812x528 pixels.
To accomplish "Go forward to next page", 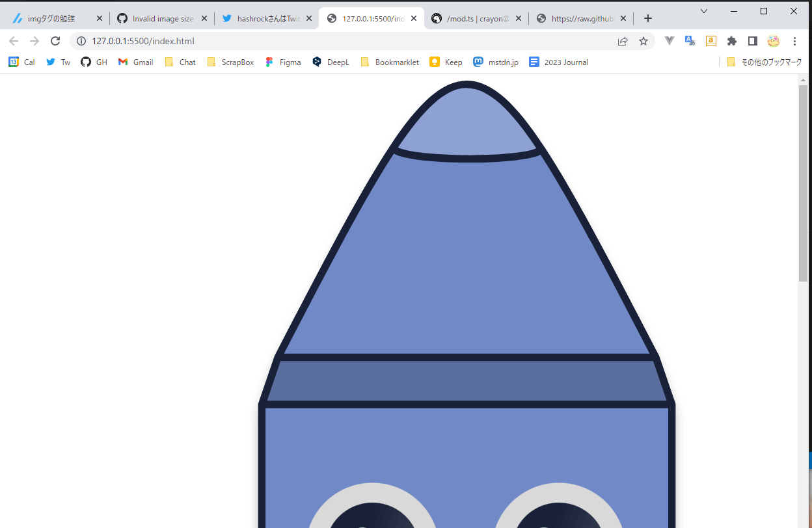I will pyautogui.click(x=34, y=41).
